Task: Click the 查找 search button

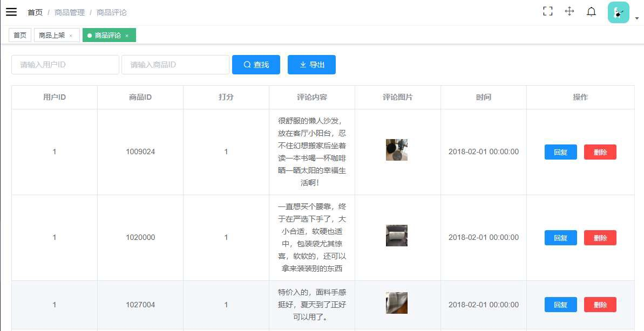Action: (256, 65)
